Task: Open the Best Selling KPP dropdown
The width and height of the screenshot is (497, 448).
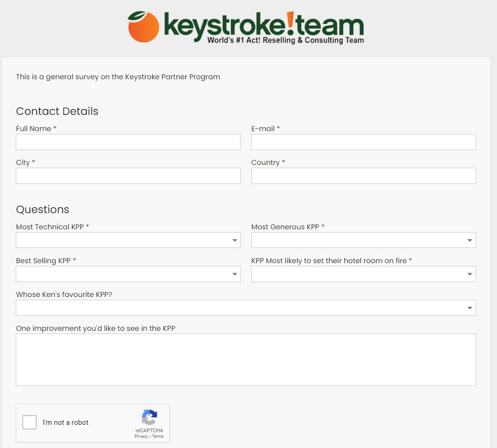Action: tap(128, 274)
